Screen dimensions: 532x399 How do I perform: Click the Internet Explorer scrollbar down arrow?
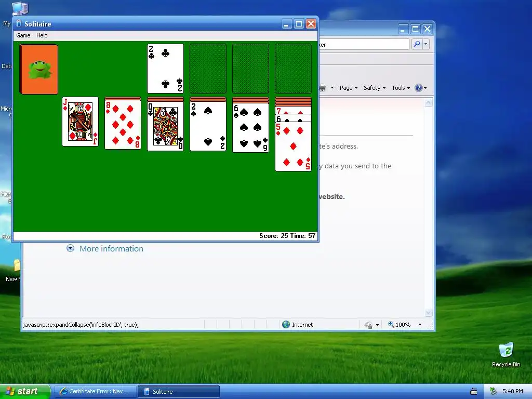pos(428,312)
